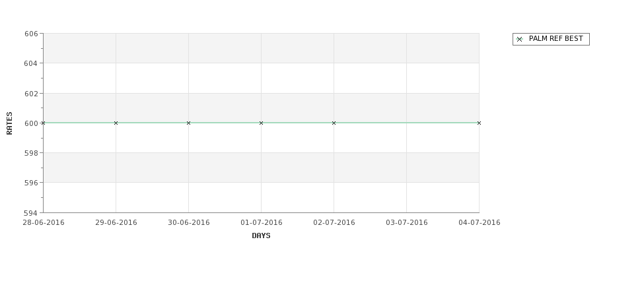Click the 594 value on the y-axis
Screen dimensions: 644x283
point(31,213)
